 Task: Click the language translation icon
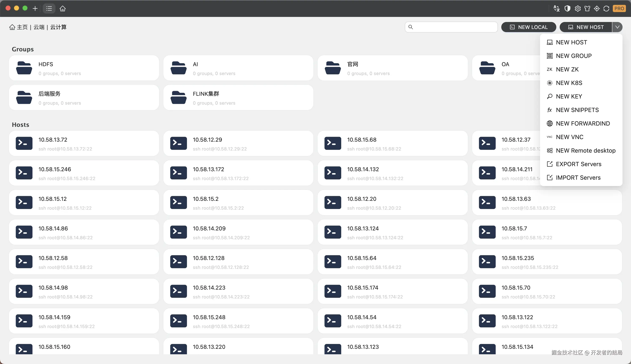point(557,8)
